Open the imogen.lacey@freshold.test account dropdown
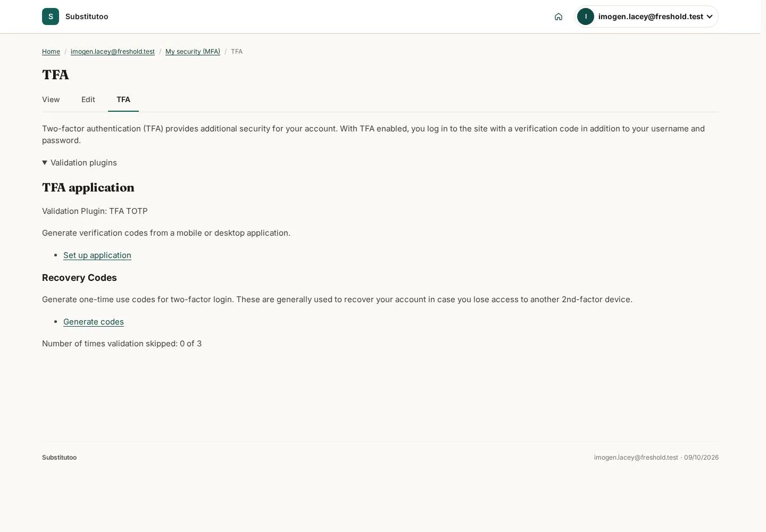This screenshot has height=532, width=766. [x=647, y=16]
